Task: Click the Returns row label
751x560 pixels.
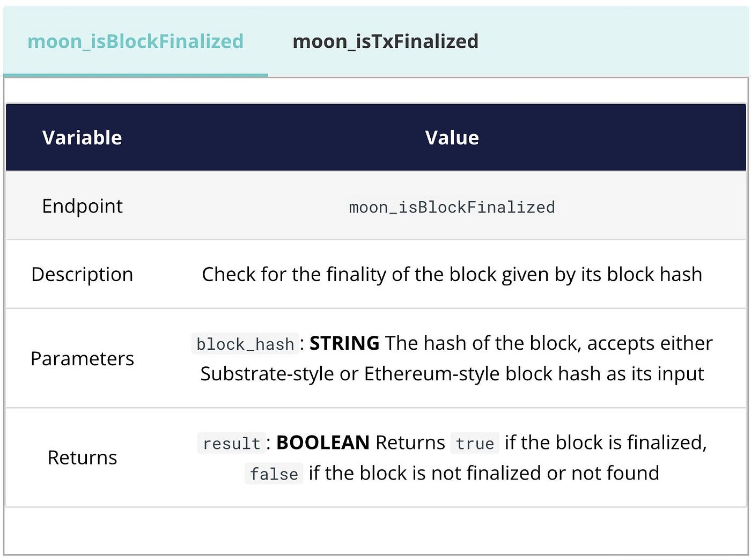Action: pos(82,458)
